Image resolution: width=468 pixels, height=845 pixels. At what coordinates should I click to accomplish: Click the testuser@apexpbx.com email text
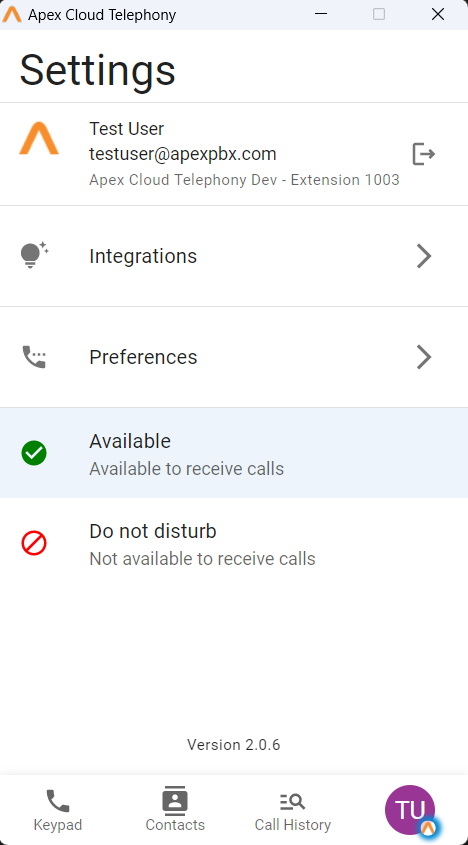183,154
